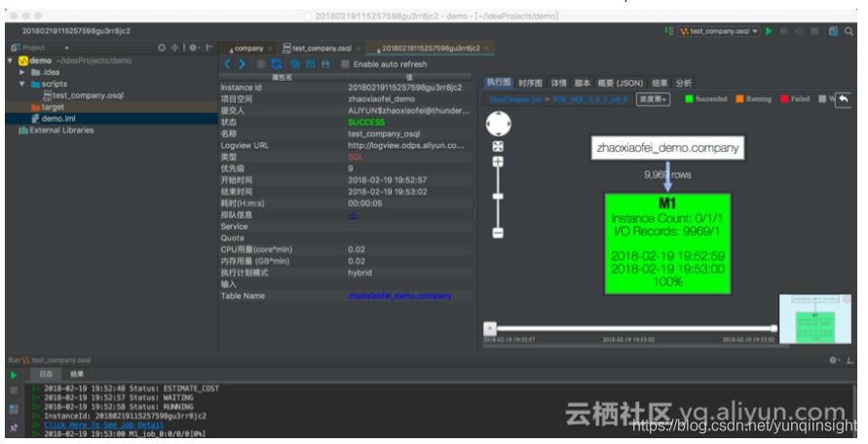
Task: Switch to the test_company.osql editor tab
Action: (x=321, y=48)
